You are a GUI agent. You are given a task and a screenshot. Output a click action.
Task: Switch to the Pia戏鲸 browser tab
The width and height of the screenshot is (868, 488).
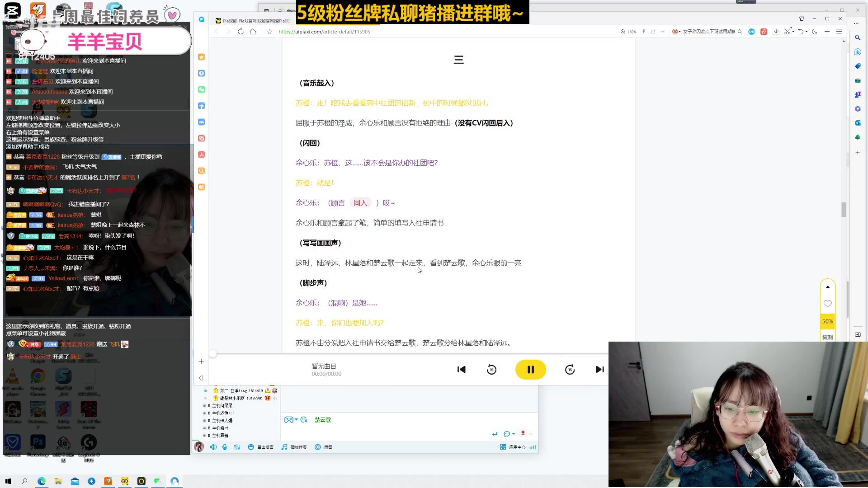tap(253, 19)
